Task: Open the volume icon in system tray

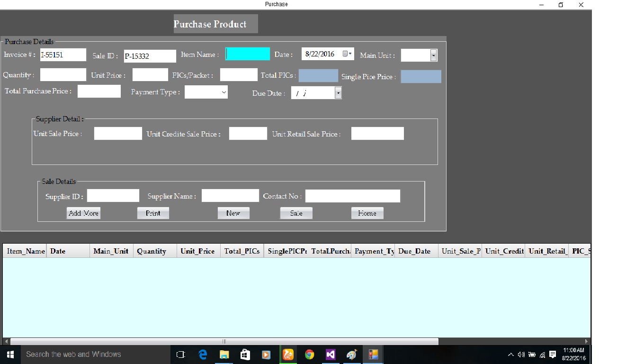Action: point(521,354)
